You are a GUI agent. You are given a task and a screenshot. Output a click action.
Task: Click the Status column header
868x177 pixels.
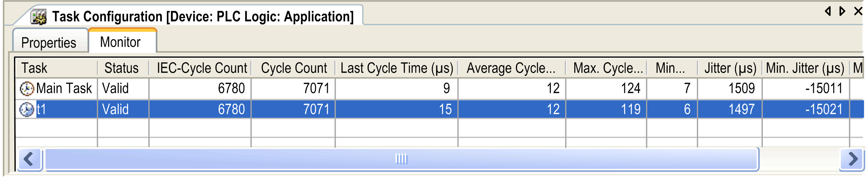pyautogui.click(x=122, y=68)
